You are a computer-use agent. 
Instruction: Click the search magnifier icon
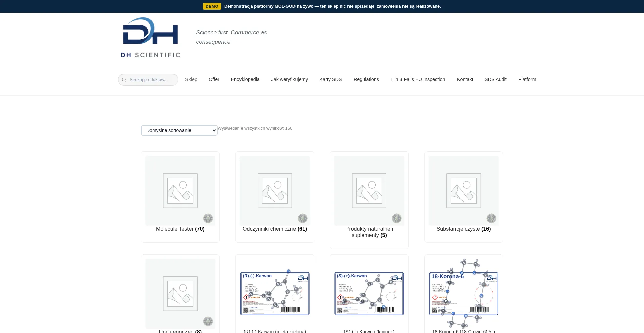124,80
